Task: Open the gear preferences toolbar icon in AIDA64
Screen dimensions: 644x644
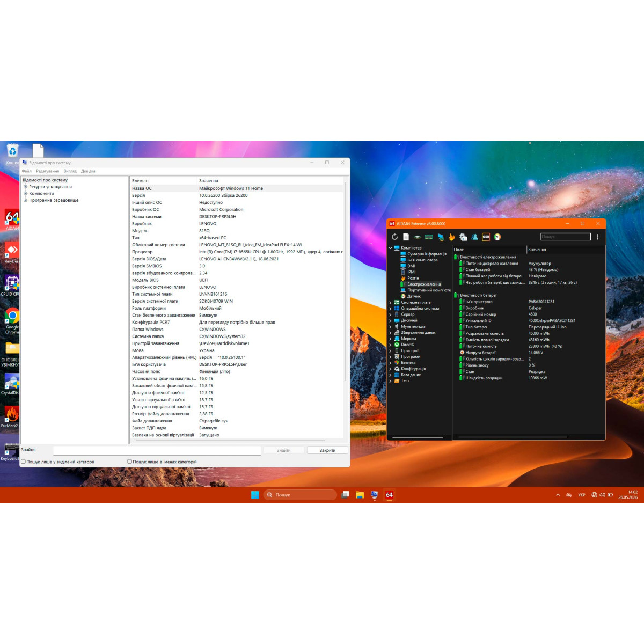Action: coord(463,237)
